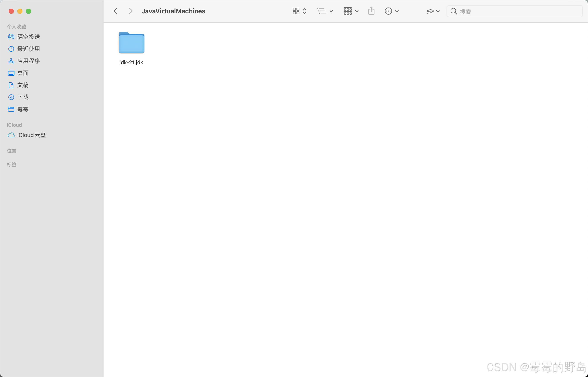The image size is (588, 377).
Task: Click the Share toolbar icon
Action: 371,11
